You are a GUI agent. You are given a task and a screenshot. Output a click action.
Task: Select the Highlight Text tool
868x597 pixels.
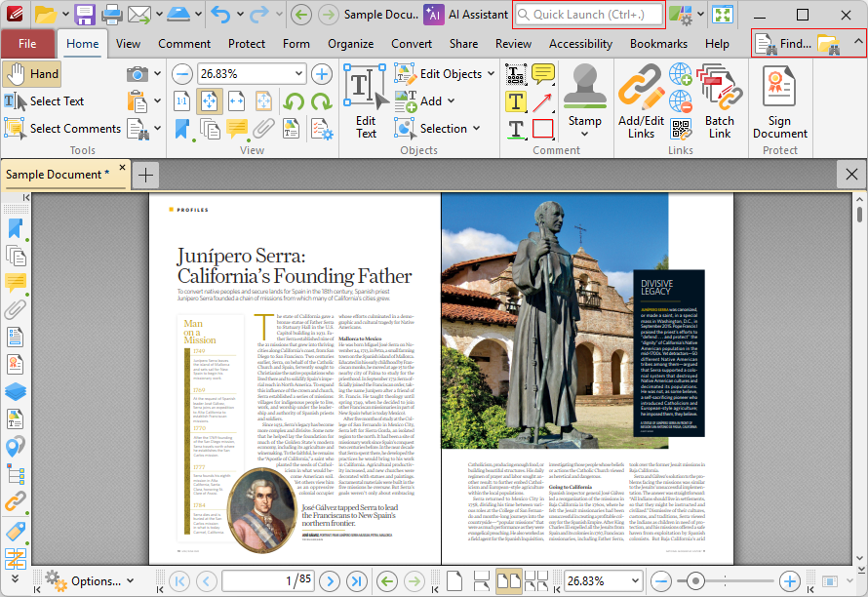[516, 101]
